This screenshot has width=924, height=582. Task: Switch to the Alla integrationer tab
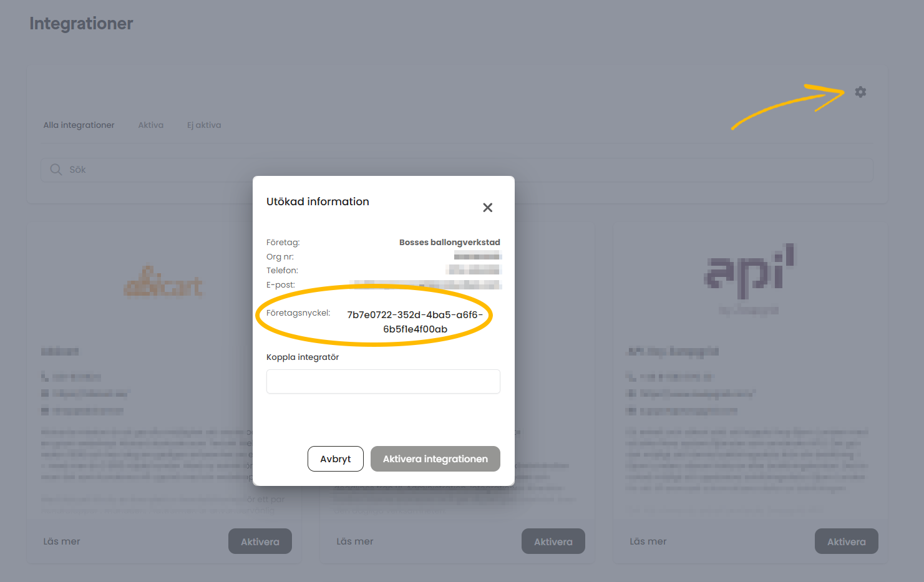point(79,125)
